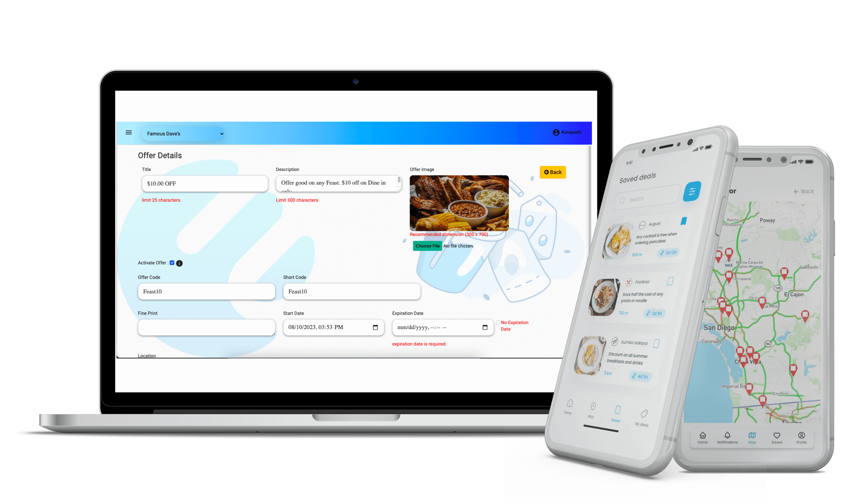The image size is (868, 504).
Task: Click the Choose File button for offer image
Action: tap(426, 245)
